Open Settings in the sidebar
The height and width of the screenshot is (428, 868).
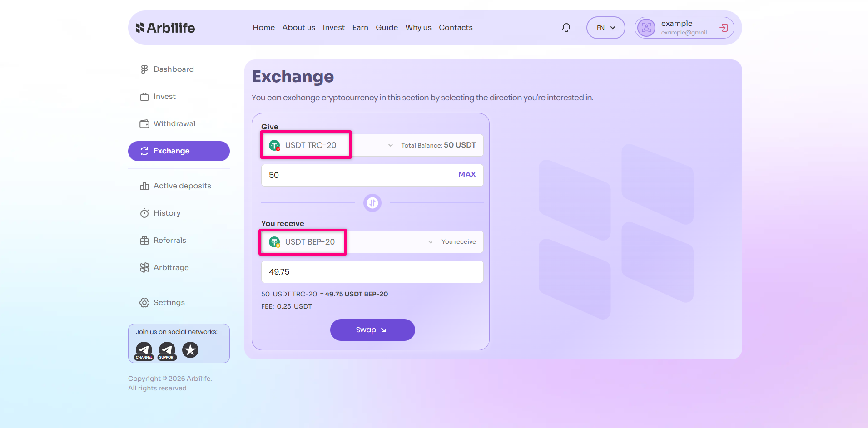pyautogui.click(x=169, y=302)
